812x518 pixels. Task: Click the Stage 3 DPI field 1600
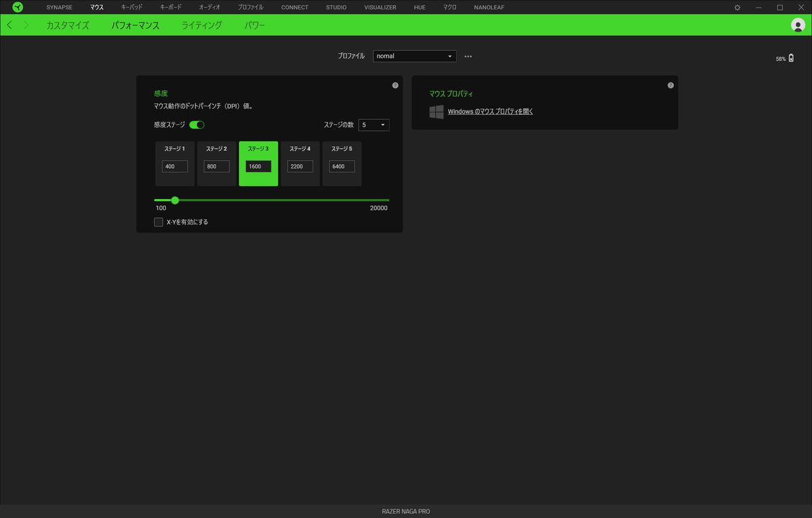point(258,167)
